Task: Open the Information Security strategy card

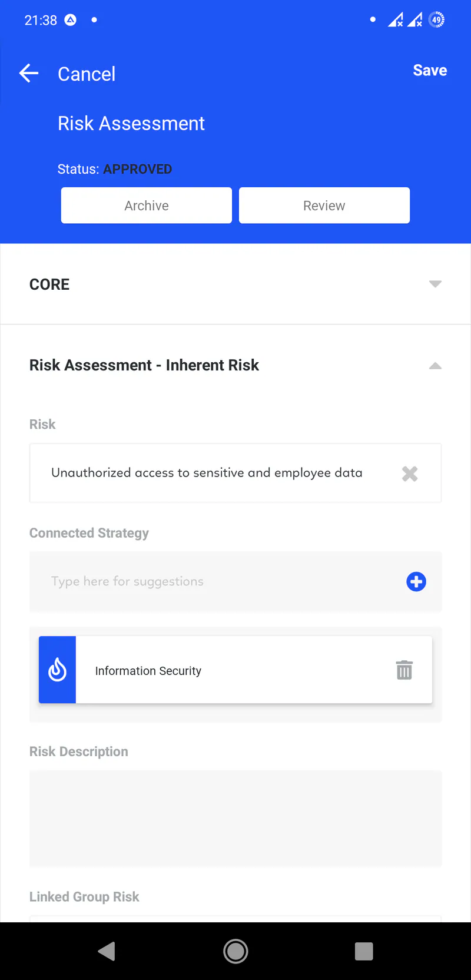Action: [235, 670]
